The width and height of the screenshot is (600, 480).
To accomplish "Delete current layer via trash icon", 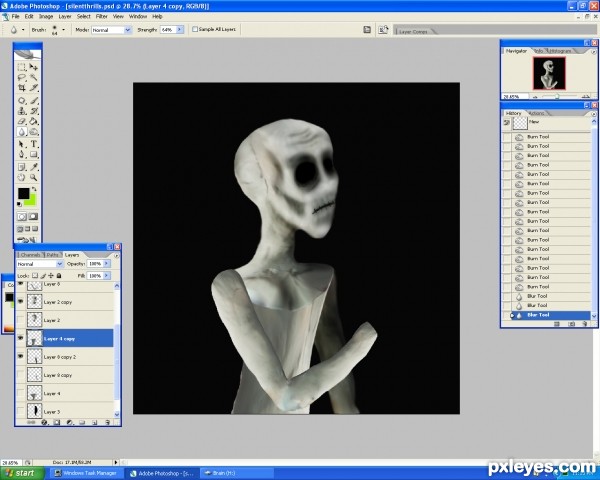I will (x=108, y=423).
